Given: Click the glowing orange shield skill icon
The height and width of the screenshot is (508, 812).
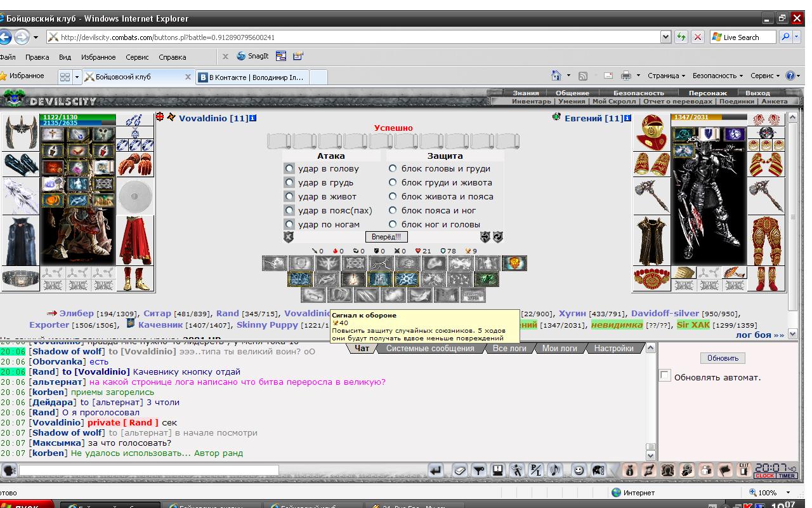Looking at the screenshot, I should [x=514, y=263].
